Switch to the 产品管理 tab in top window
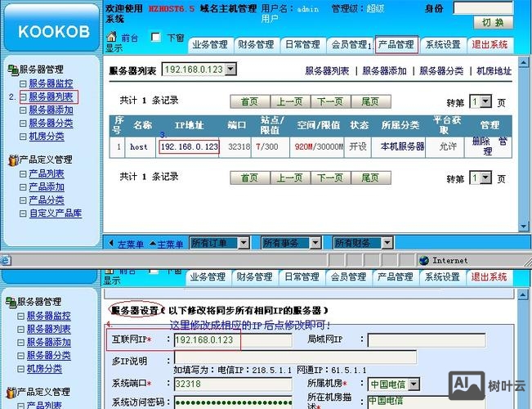 click(396, 45)
